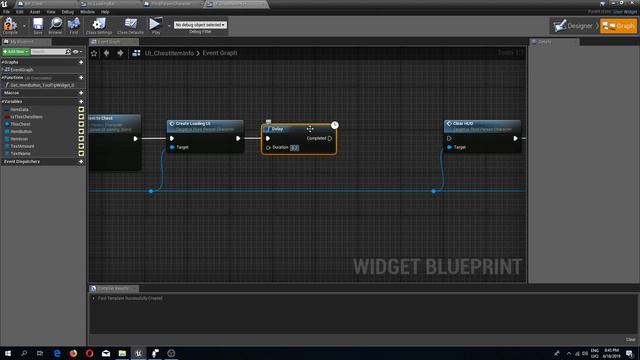This screenshot has height=360, width=640.
Task: Open Firefox from the taskbar
Action: click(x=73, y=353)
